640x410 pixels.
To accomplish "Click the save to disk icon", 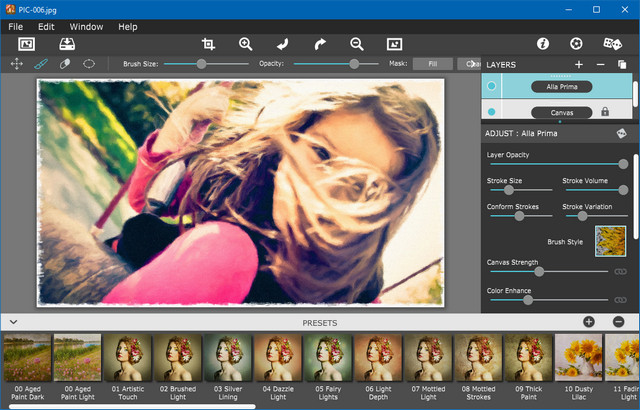I will coord(67,44).
